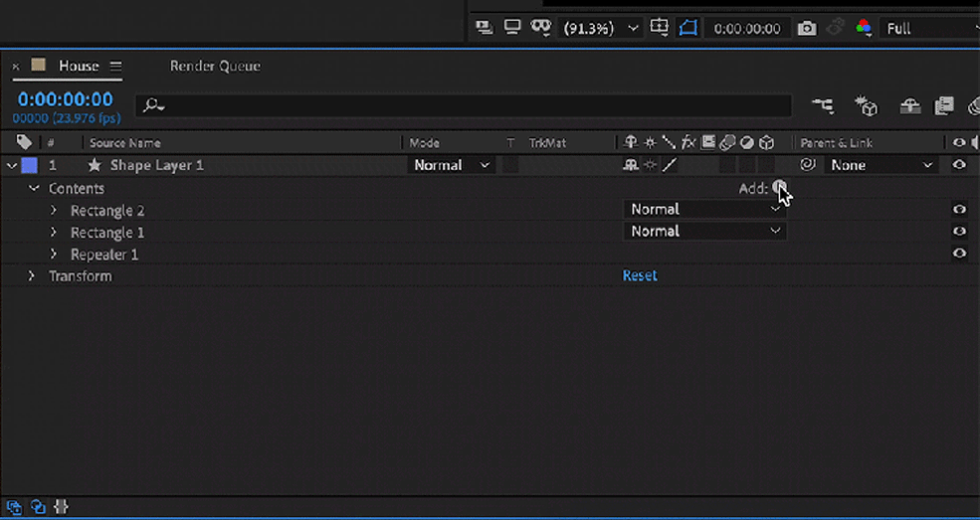Open the Composition Mini-Flowchart icon
Image resolution: width=980 pixels, height=520 pixels.
(823, 106)
